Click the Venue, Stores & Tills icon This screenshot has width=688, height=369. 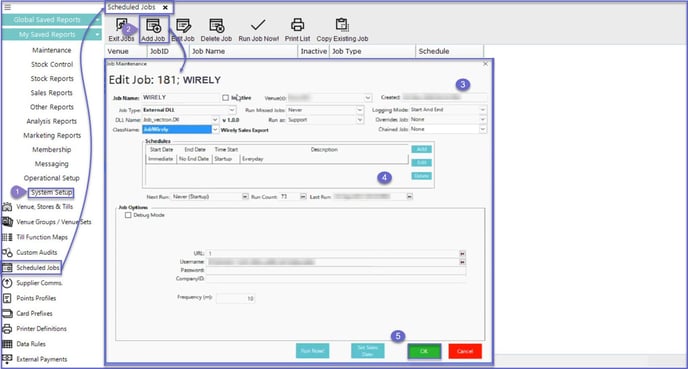point(7,207)
